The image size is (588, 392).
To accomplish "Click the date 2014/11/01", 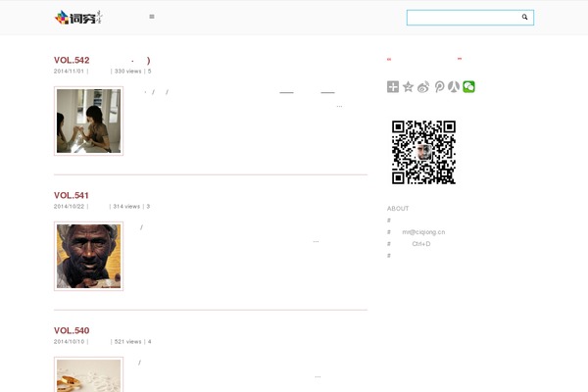I will (x=69, y=72).
